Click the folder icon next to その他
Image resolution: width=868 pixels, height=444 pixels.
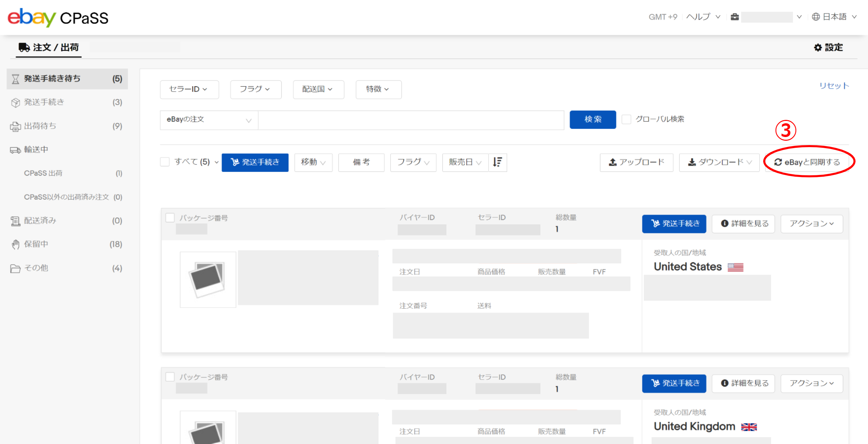coord(15,268)
